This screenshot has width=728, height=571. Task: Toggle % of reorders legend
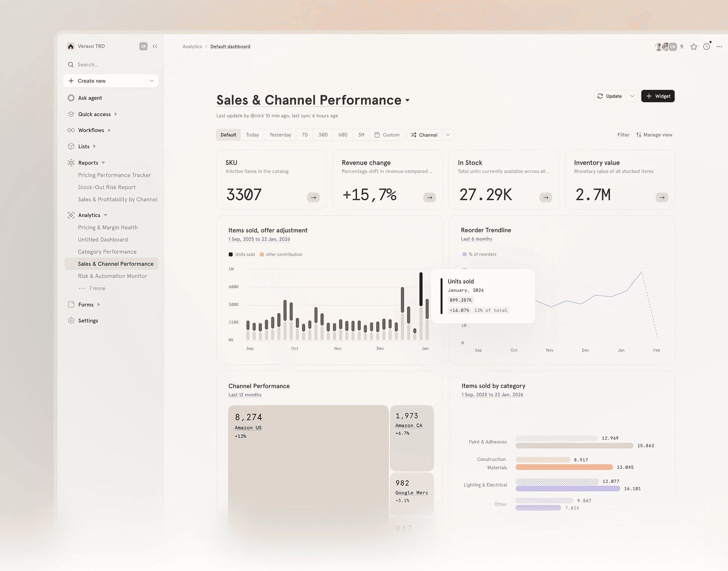[479, 254]
